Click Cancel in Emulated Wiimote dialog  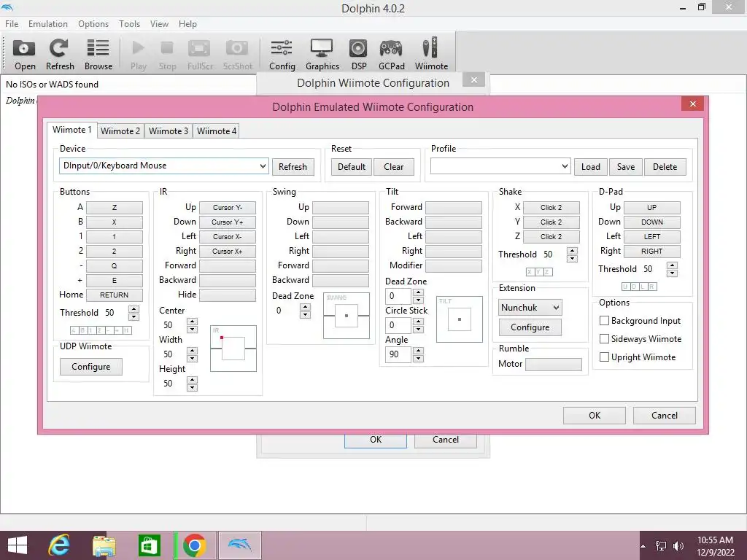(x=664, y=415)
